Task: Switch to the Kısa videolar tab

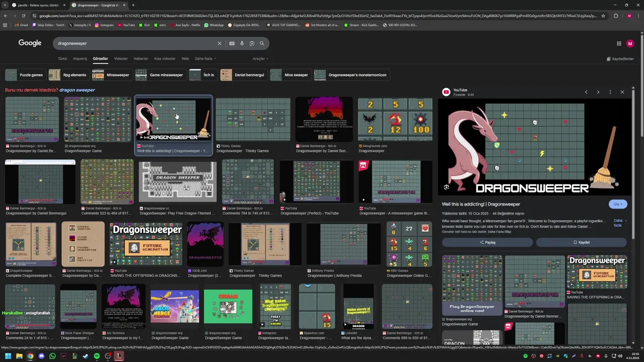Action: click(x=165, y=58)
